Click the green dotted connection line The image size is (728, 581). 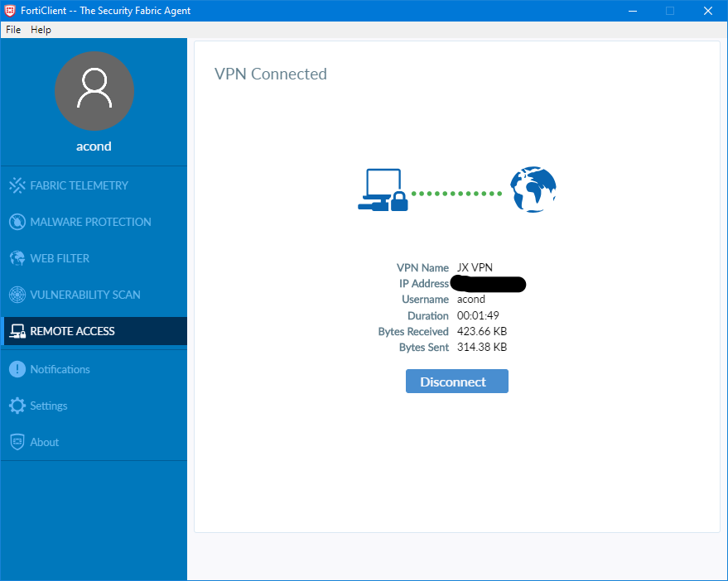457,194
